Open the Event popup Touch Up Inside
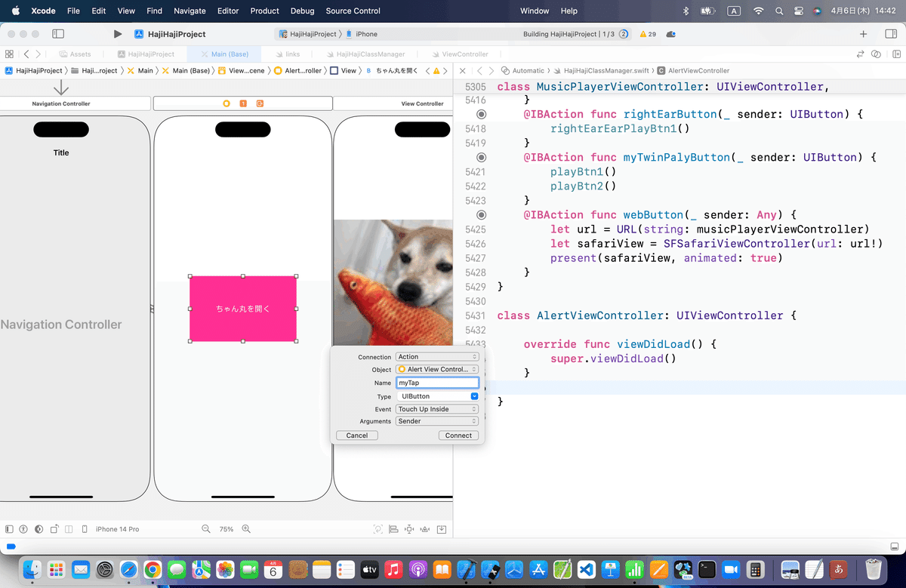Viewport: 906px width, 588px height. 437,409
